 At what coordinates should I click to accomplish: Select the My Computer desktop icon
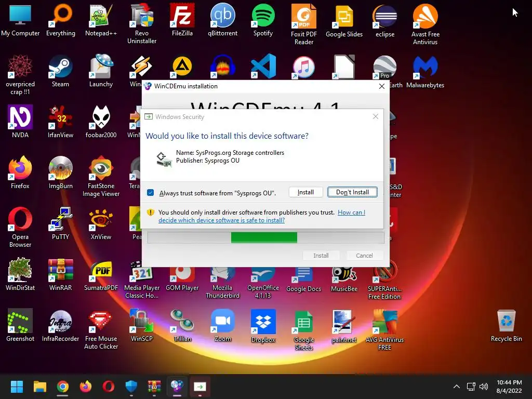pos(20,20)
